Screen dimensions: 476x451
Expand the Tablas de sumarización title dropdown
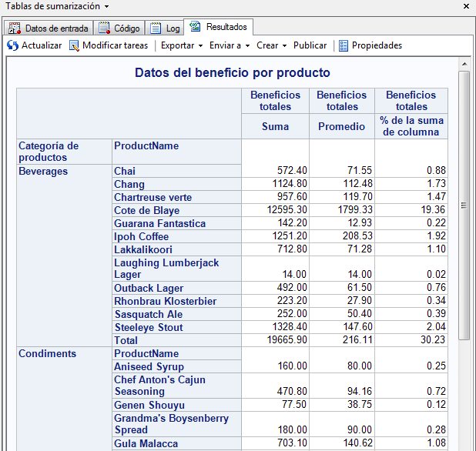(x=106, y=6)
